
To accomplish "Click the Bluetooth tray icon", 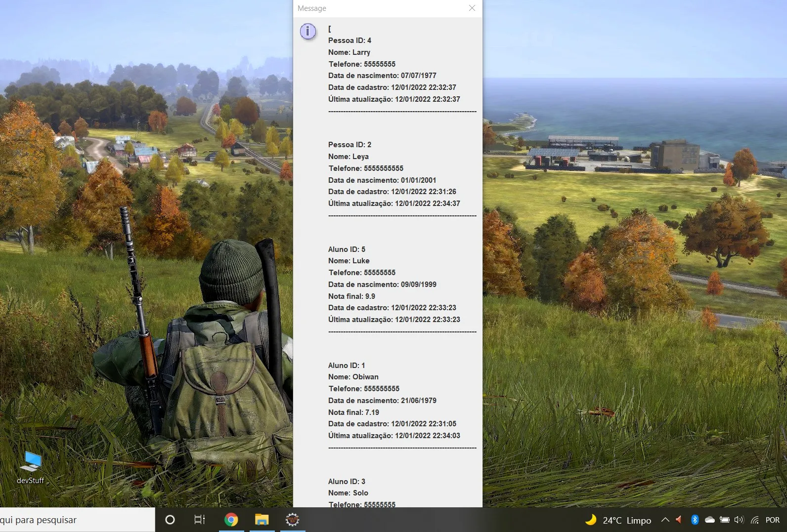I will [695, 520].
